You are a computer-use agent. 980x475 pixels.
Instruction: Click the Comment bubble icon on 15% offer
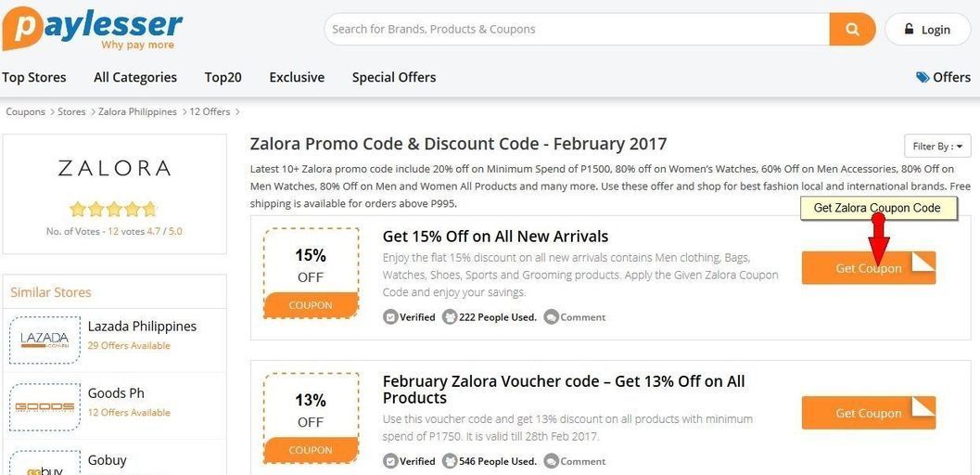[551, 317]
